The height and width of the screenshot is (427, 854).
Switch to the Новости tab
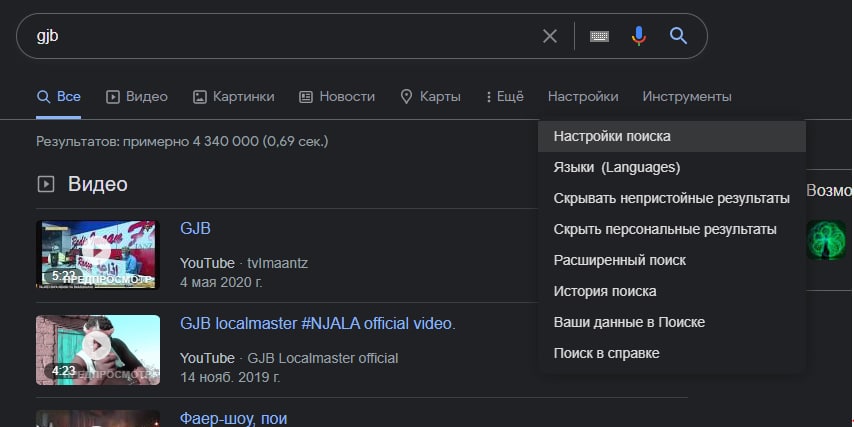[x=337, y=97]
